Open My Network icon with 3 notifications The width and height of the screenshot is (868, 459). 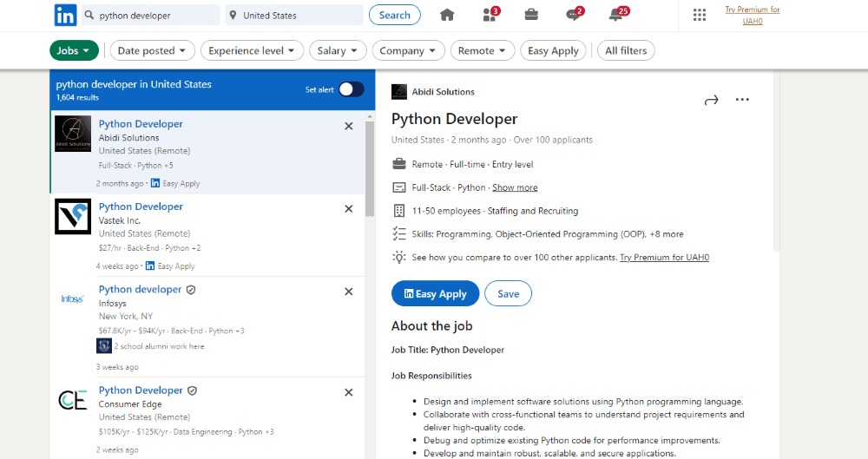pyautogui.click(x=490, y=15)
